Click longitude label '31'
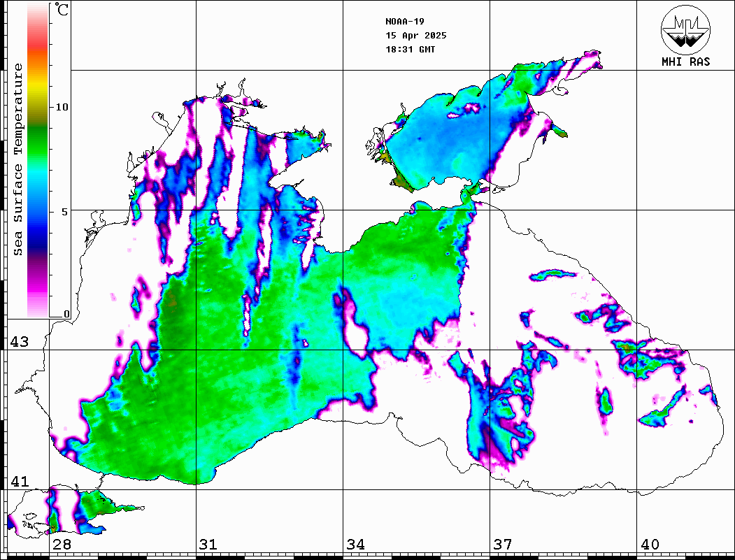 click(208, 545)
